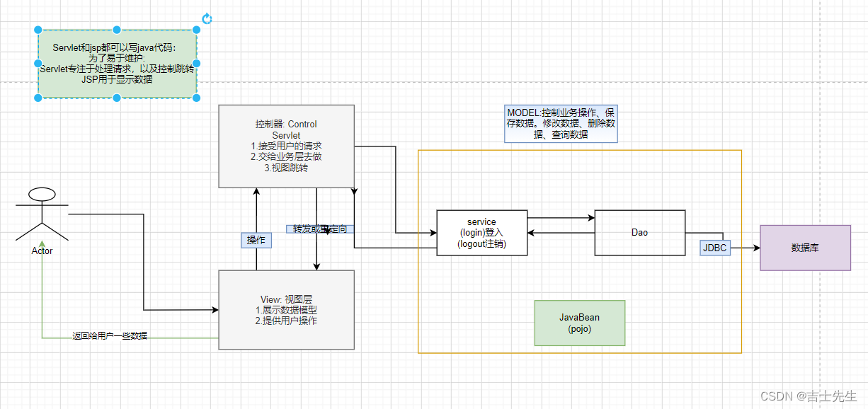Select the Actor stick figure shape
This screenshot has width=868, height=409.
click(x=42, y=214)
